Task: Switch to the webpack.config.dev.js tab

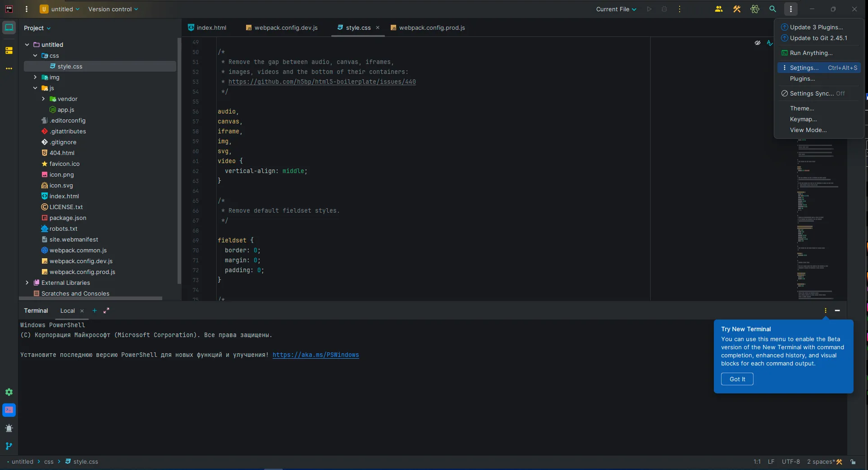Action: (286, 28)
